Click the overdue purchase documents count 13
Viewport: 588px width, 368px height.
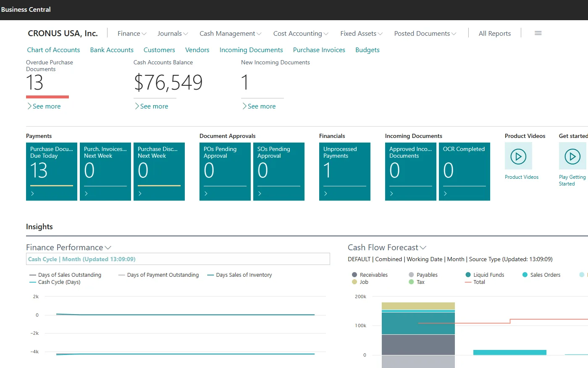click(x=35, y=82)
